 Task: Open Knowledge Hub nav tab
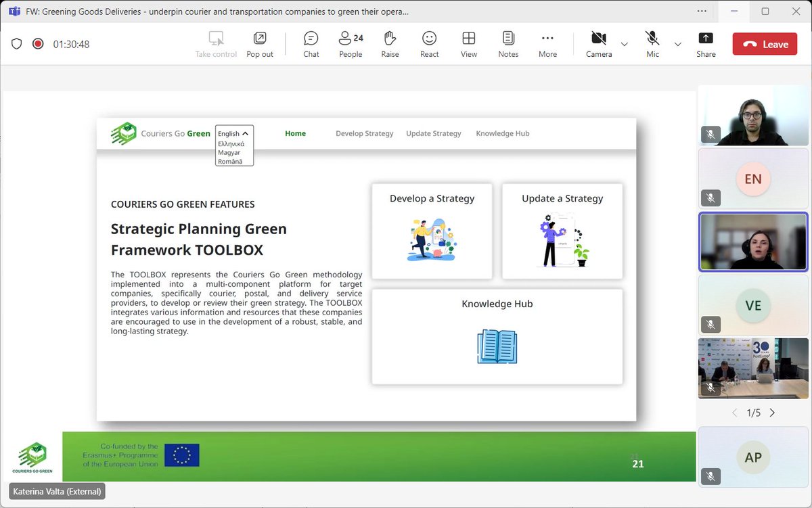pyautogui.click(x=503, y=133)
